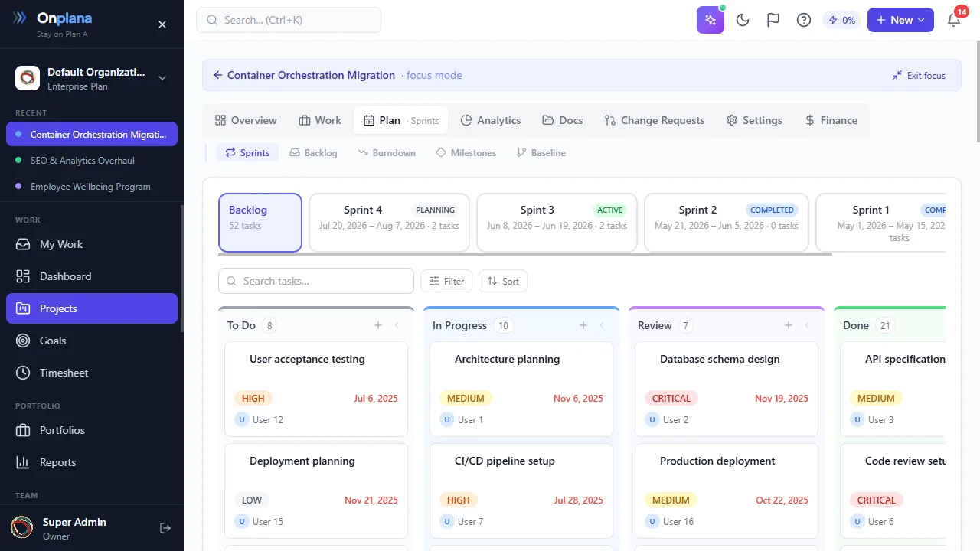Open recent project Employee Wellbeing Program
Image resolution: width=980 pixels, height=551 pixels.
coord(92,187)
